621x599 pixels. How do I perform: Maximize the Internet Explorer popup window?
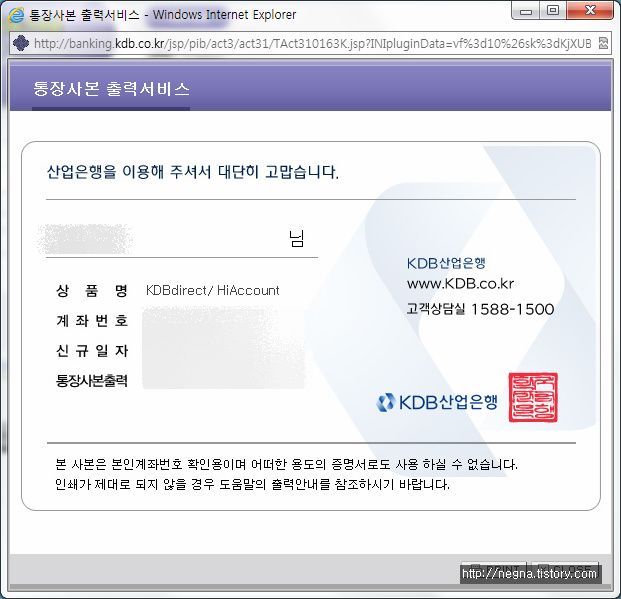point(553,11)
